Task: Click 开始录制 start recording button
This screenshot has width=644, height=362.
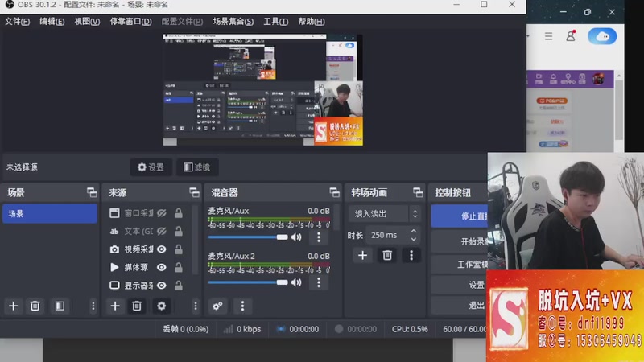Action: coord(459,241)
